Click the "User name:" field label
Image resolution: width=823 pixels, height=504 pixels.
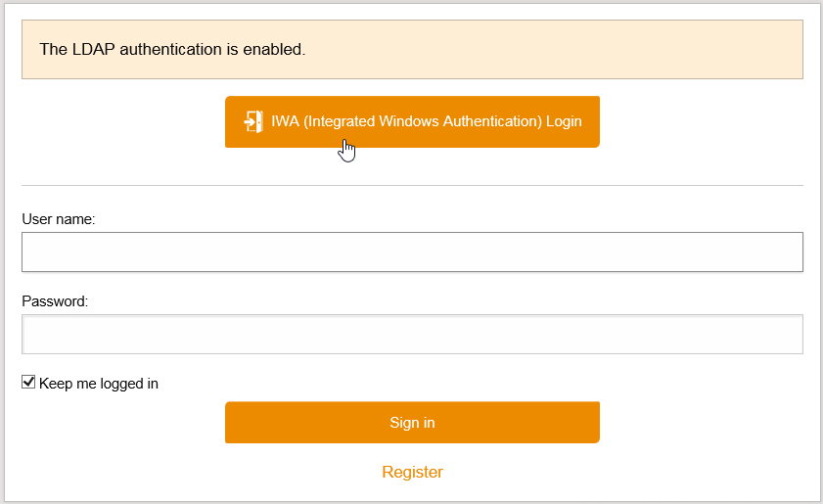pyautogui.click(x=58, y=219)
